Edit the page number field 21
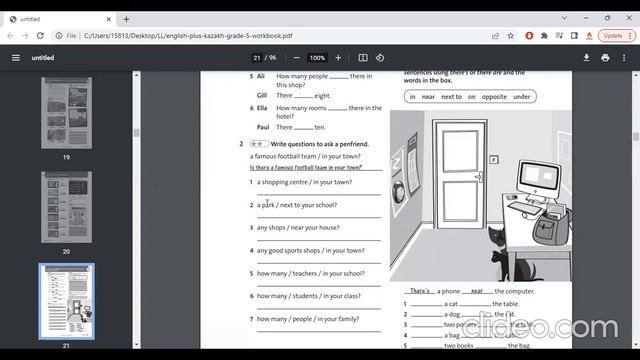This screenshot has width=640, height=360. pos(257,58)
